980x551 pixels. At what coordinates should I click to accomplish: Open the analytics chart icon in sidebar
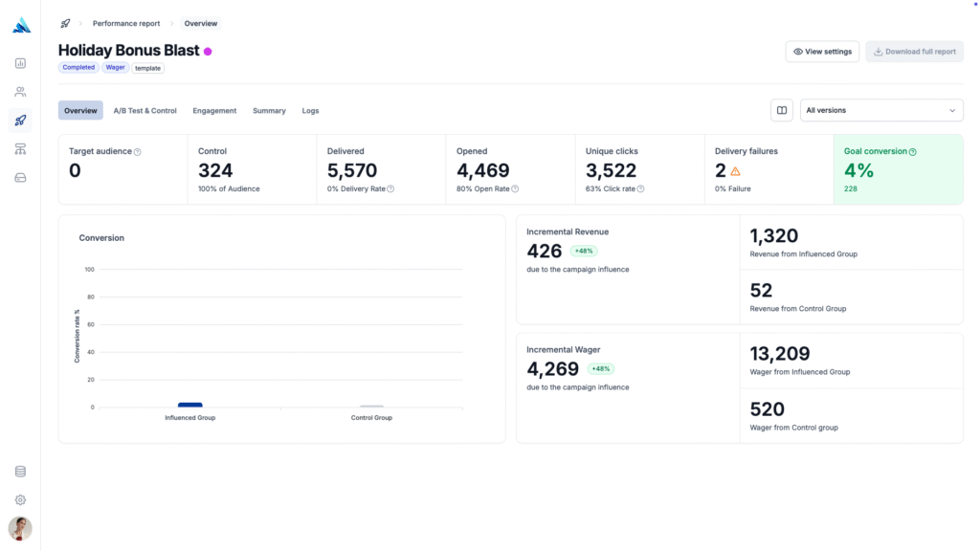click(20, 63)
